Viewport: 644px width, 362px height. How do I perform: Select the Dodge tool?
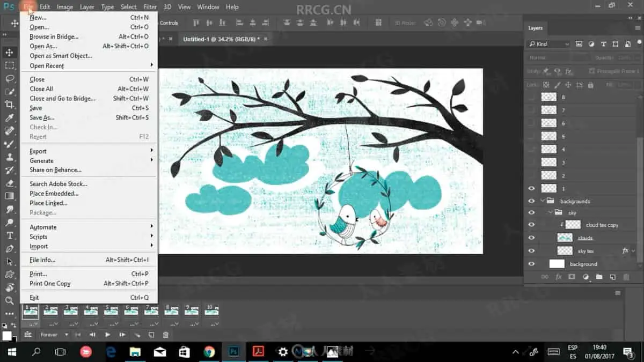coord(9,223)
